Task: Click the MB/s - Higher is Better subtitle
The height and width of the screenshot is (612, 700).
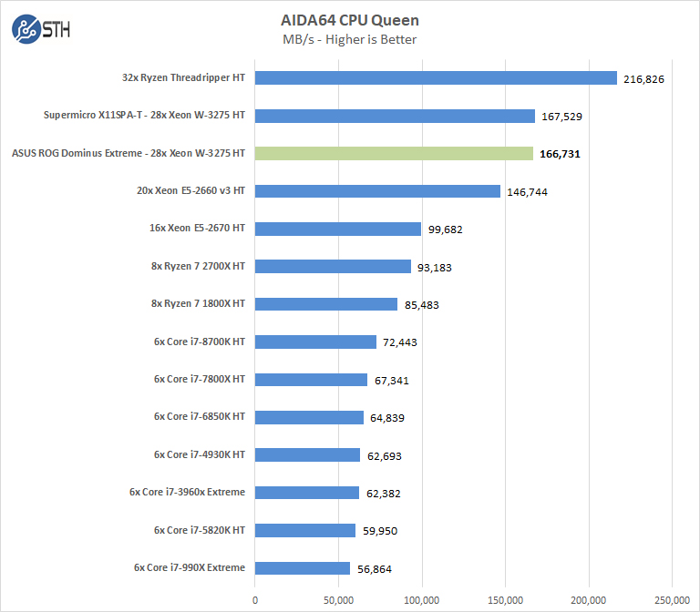Action: tap(350, 40)
